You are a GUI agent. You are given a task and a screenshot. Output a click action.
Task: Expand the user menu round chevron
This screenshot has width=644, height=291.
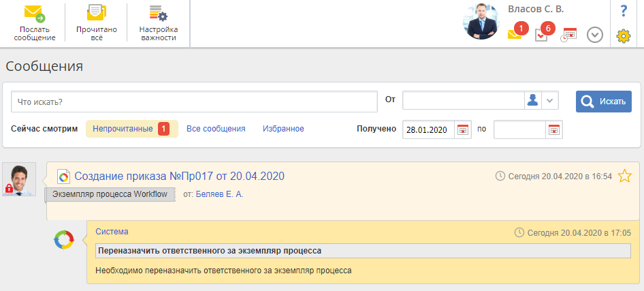click(x=595, y=35)
